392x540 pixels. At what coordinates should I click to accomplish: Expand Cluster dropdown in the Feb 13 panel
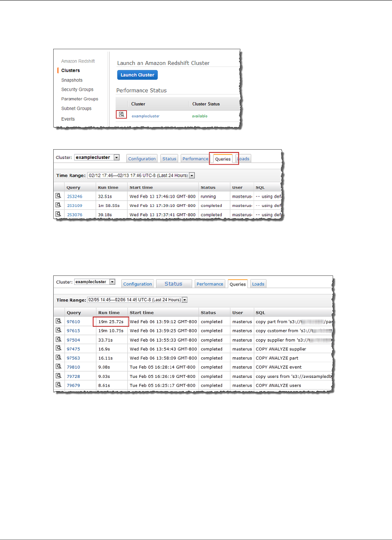[117, 157]
